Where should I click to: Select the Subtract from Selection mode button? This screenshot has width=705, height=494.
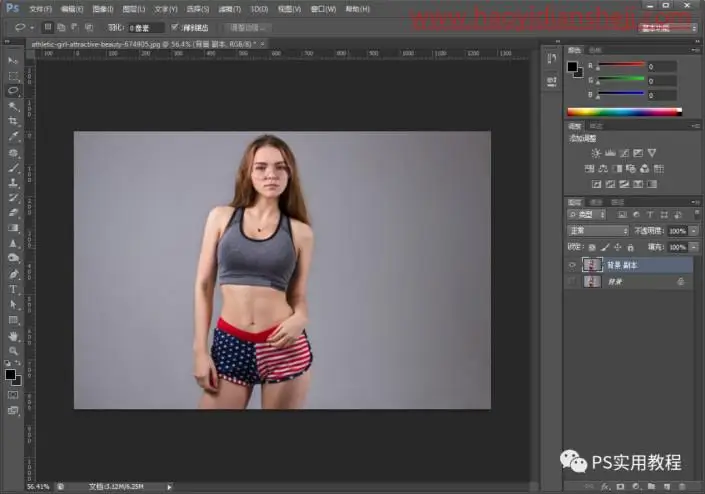pyautogui.click(x=75, y=28)
